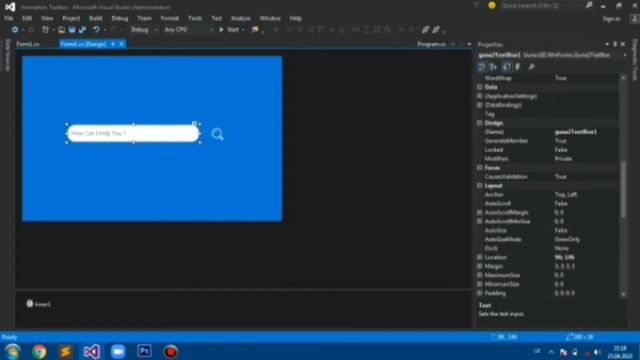Click the Properties scrollbar down arrow
The height and width of the screenshot is (360, 640).
(x=623, y=294)
